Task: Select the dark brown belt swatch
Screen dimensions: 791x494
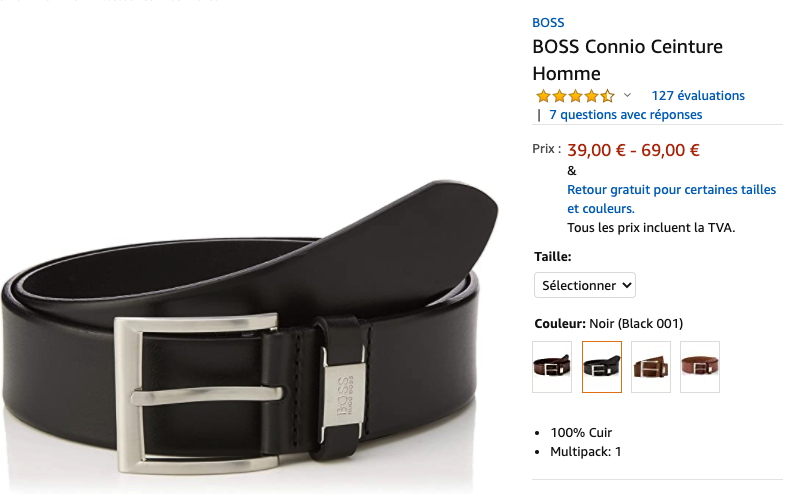Action: pos(552,367)
